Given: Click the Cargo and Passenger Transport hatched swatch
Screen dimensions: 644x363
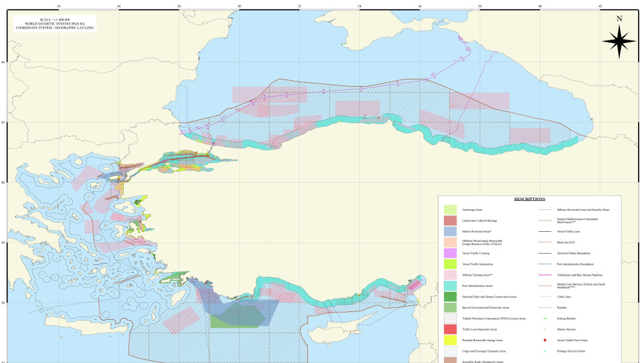Looking at the screenshot, I should point(450,351).
